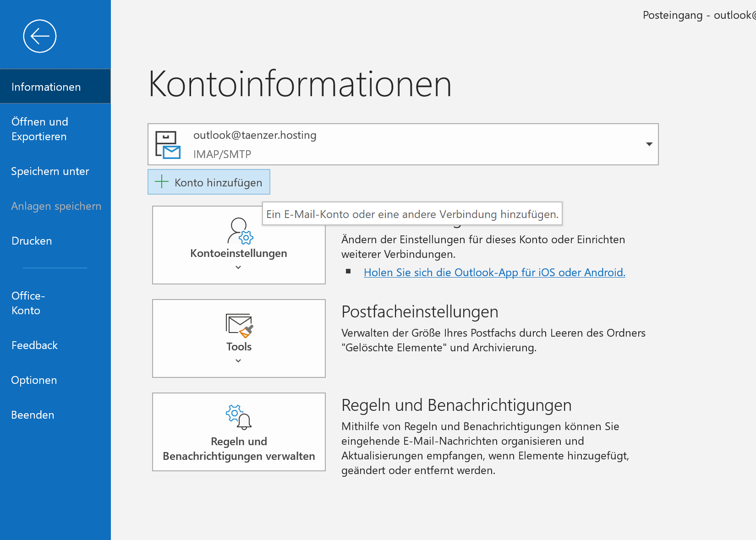Open the Feedback section
The height and width of the screenshot is (540, 756).
pyautogui.click(x=34, y=345)
